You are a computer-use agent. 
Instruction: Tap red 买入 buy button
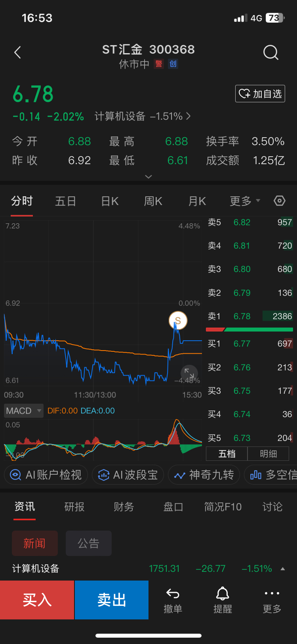coord(37,600)
